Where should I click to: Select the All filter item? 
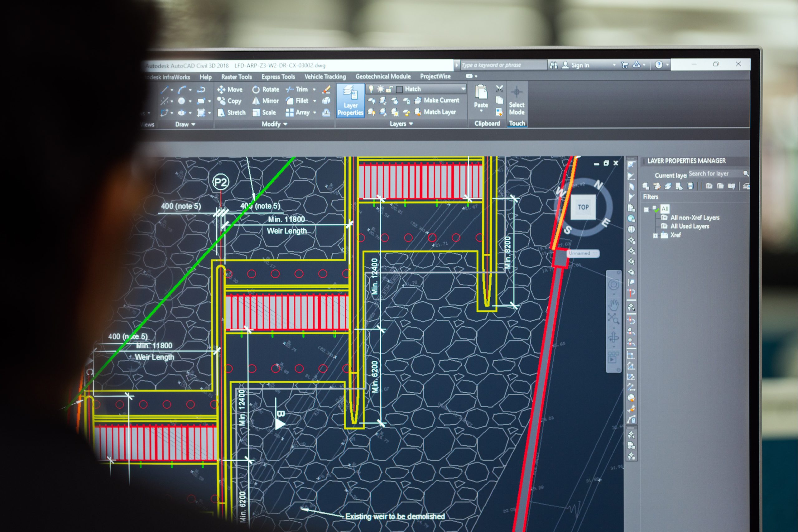[x=665, y=209]
